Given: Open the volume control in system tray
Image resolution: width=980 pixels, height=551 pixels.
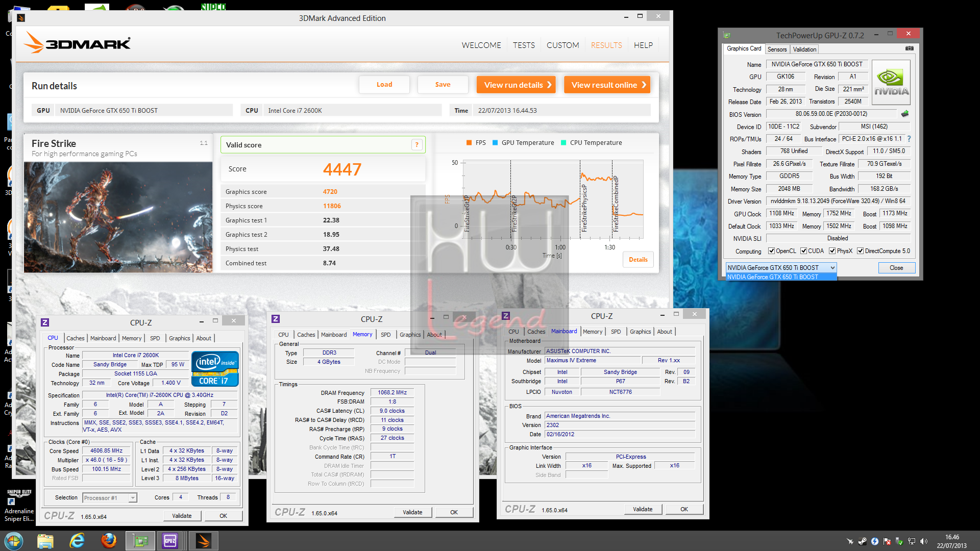Looking at the screenshot, I should click(x=924, y=541).
